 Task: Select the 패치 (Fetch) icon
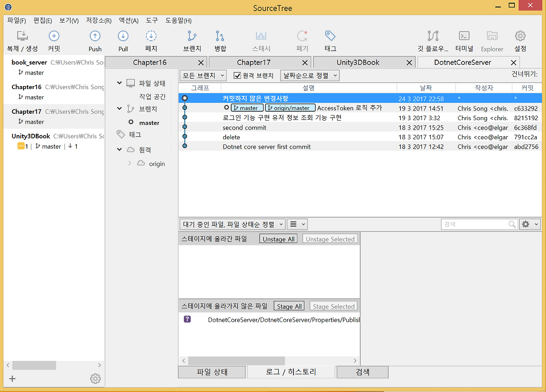coord(151,40)
